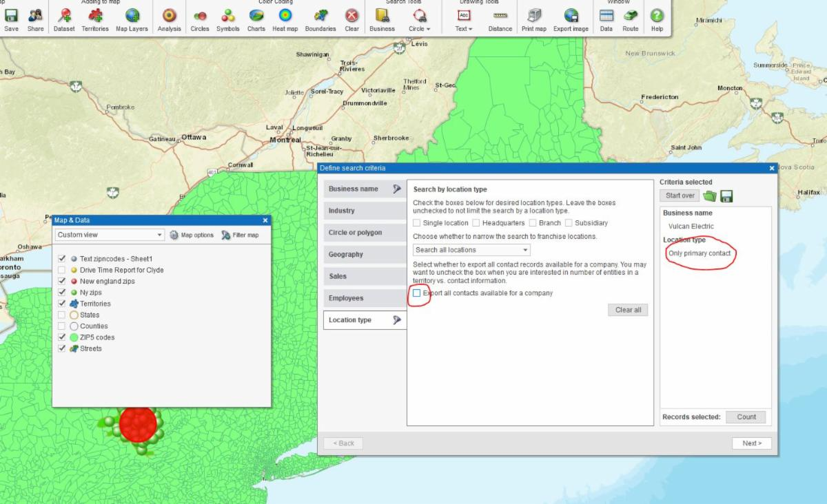The height and width of the screenshot is (504, 827).
Task: Open the Charts color coding tool
Action: pyautogui.click(x=256, y=19)
